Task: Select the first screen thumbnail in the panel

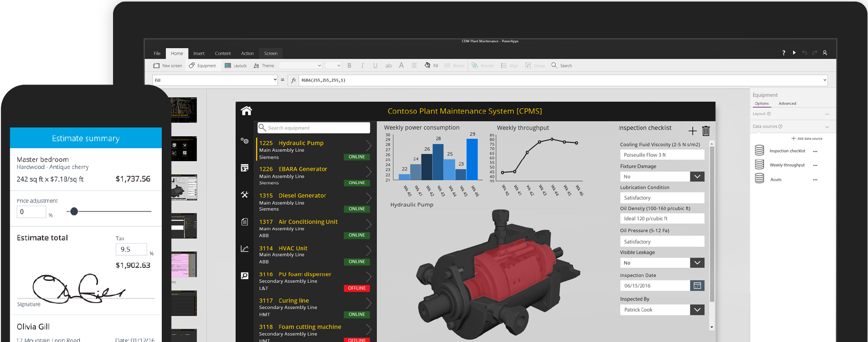Action: 184,109
